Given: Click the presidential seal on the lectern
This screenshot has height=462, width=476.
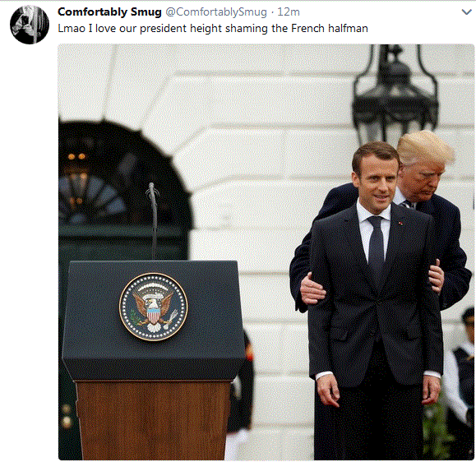Looking at the screenshot, I should [x=153, y=307].
